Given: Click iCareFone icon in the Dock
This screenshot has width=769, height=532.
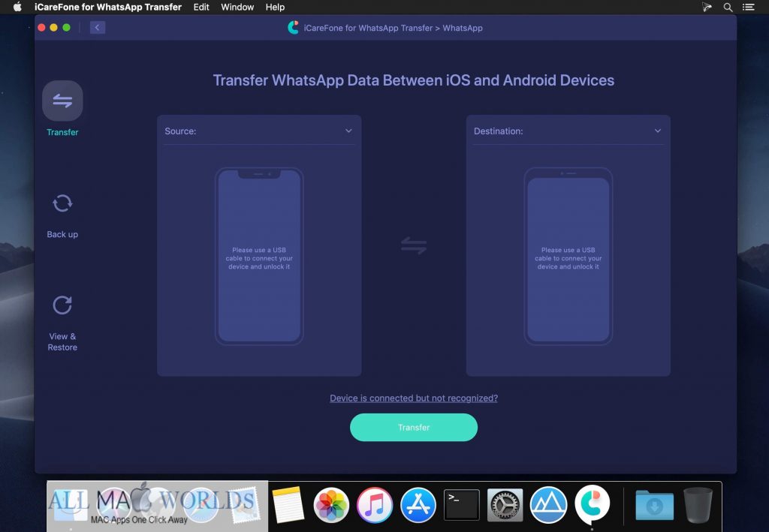Looking at the screenshot, I should click(592, 503).
